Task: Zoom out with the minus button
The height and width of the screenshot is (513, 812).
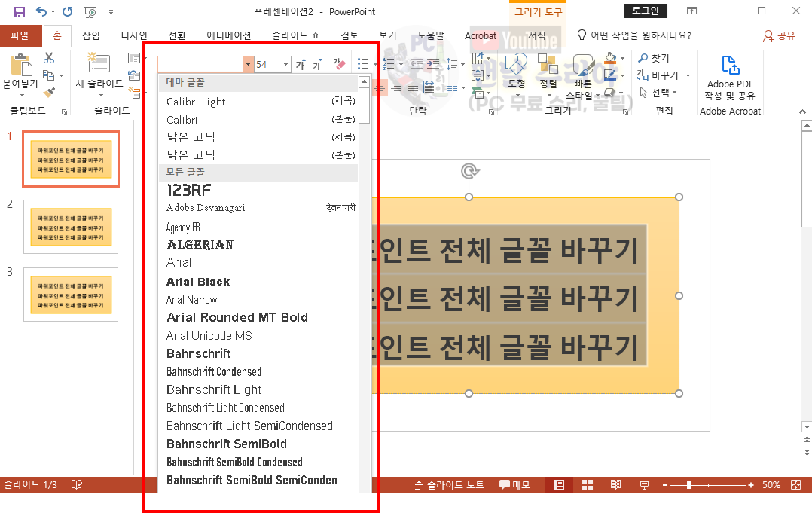Action: pos(665,485)
